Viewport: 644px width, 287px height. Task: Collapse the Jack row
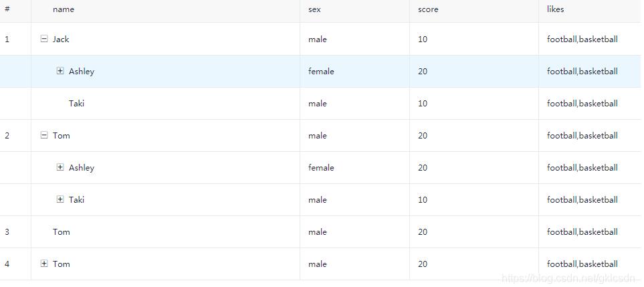click(x=44, y=39)
